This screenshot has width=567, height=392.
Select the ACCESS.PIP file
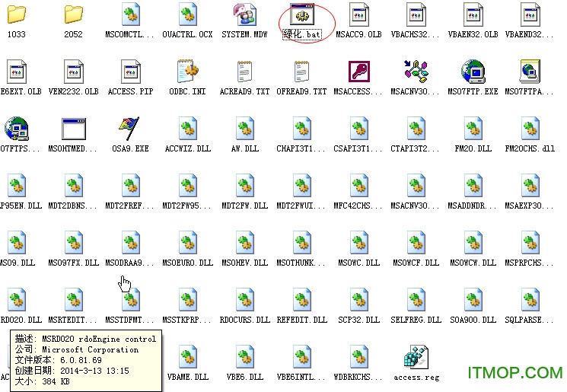tap(130, 72)
